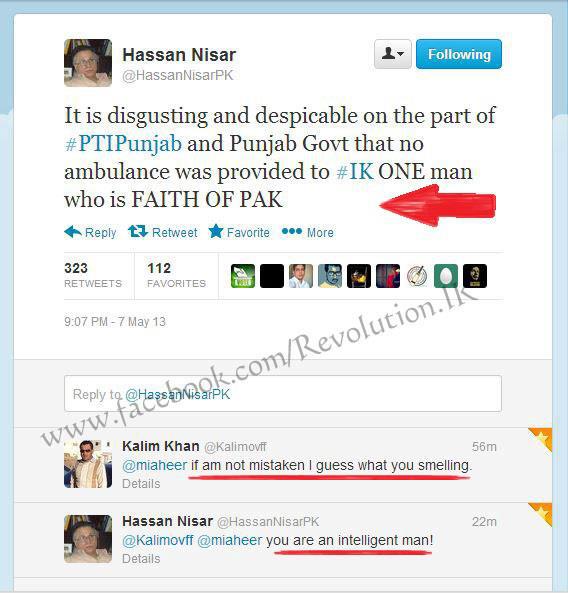This screenshot has width=568, height=593.
Task: Click the 9:07 PM - 7 May 13 timestamp
Action: [115, 322]
